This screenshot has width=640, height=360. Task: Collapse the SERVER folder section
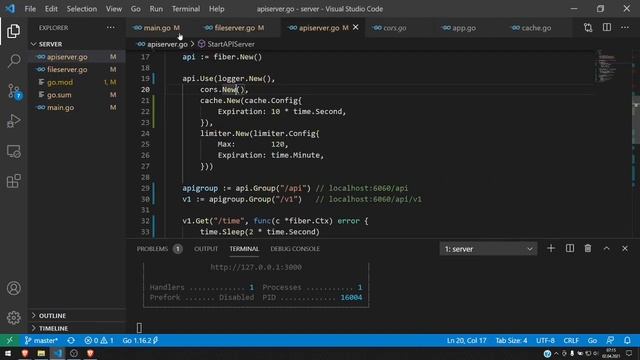pyautogui.click(x=77, y=44)
